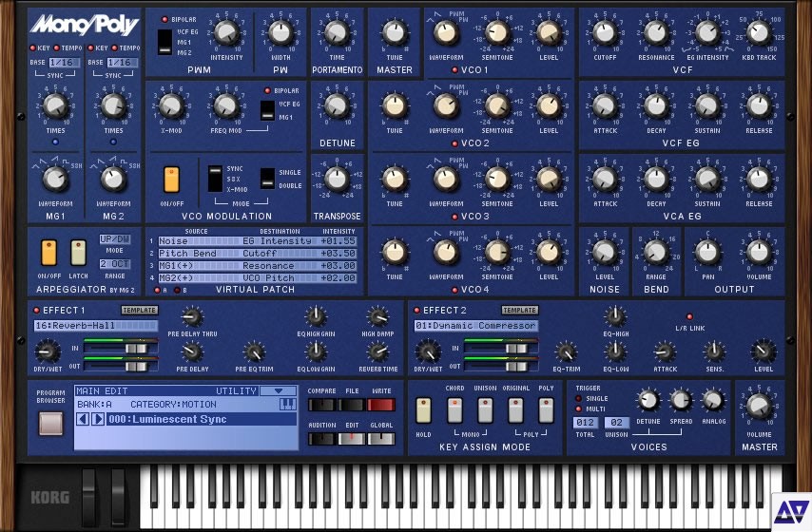Screen dimensions: 812x532
Task: Click the KBD Track knob
Action: [x=759, y=32]
